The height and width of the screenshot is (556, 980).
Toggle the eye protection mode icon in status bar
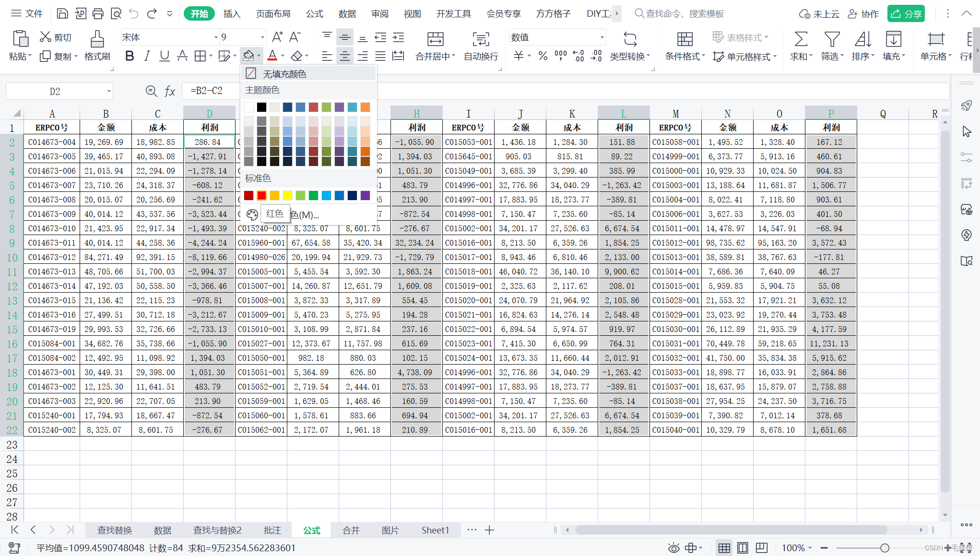coord(673,548)
